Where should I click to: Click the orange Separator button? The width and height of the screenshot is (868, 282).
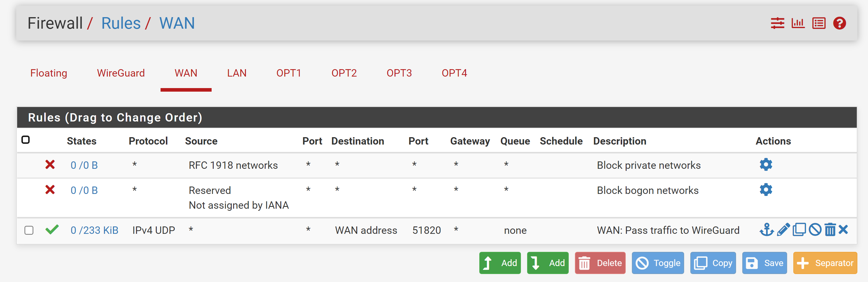825,263
